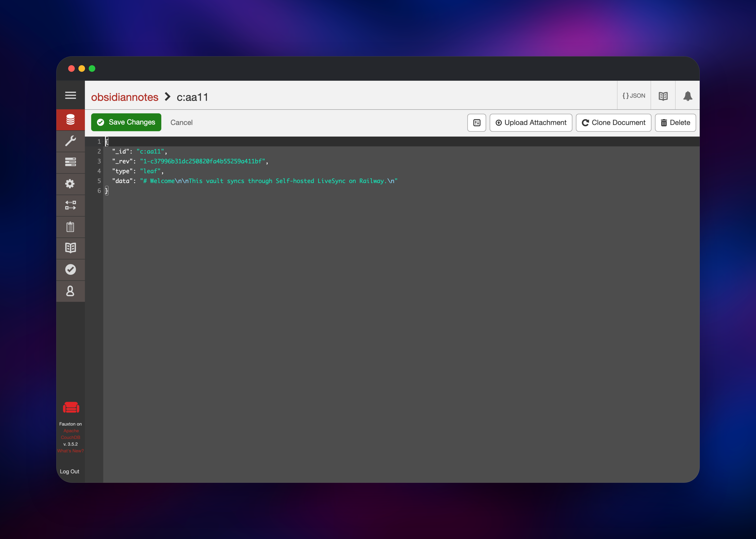Click the red close window button
The height and width of the screenshot is (539, 756).
pyautogui.click(x=71, y=68)
